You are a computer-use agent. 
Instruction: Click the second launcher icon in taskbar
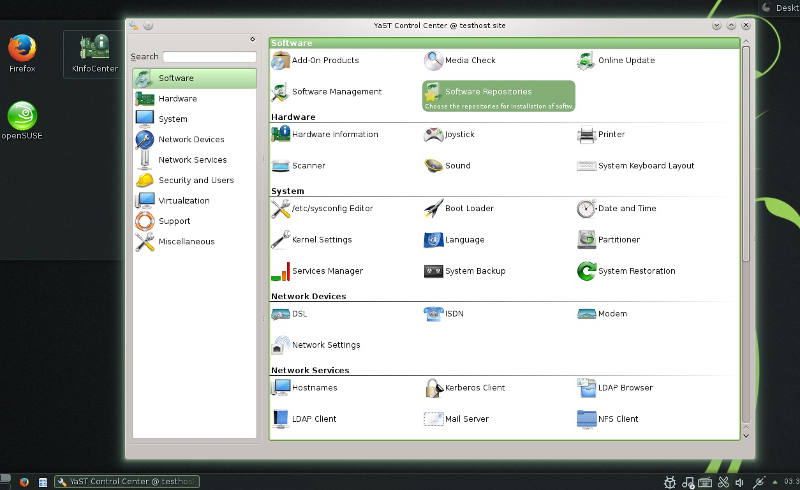click(43, 482)
